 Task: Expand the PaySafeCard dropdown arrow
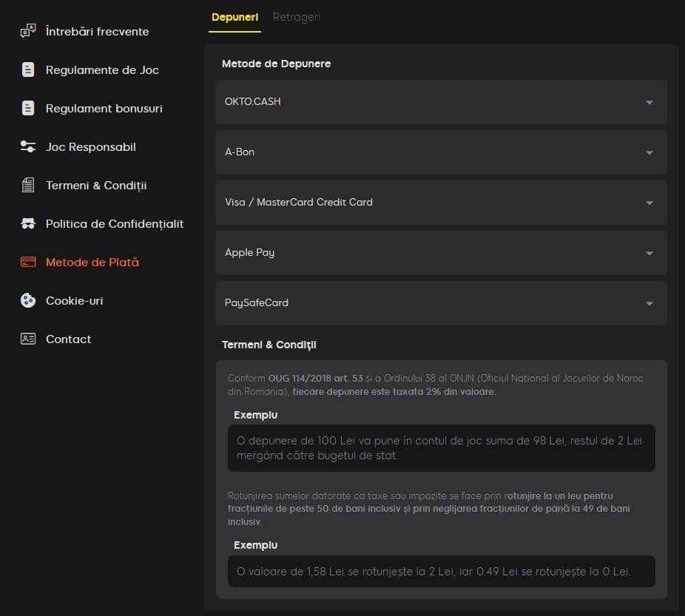coord(649,303)
